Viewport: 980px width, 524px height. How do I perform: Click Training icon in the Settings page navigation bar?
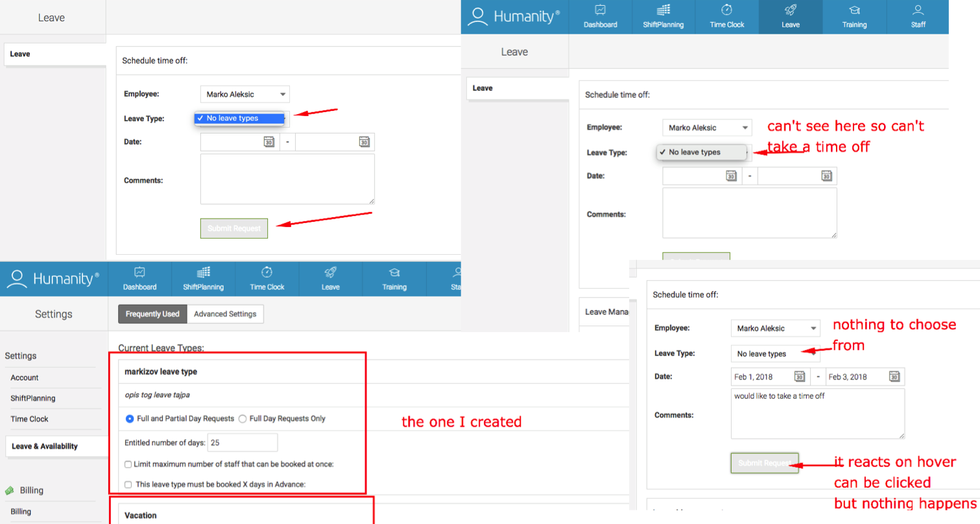pyautogui.click(x=394, y=272)
